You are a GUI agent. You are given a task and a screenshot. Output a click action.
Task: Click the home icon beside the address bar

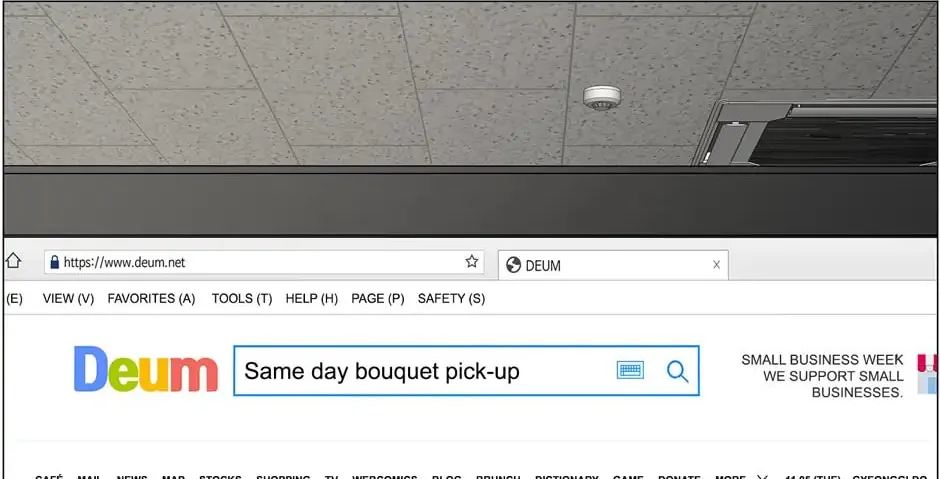click(x=13, y=261)
